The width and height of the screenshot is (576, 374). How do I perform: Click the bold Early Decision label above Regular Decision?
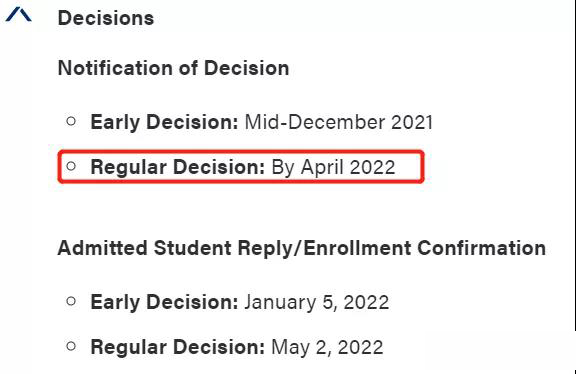coord(165,122)
